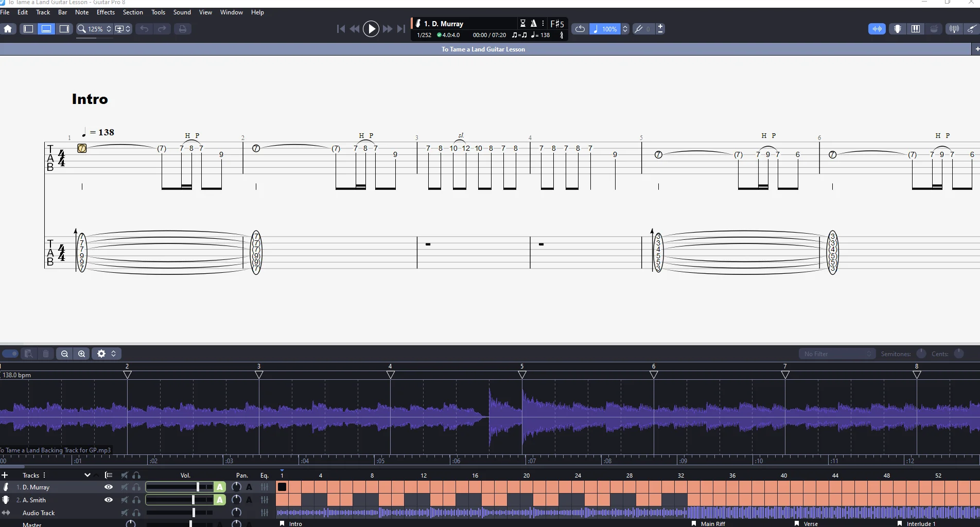
Task: Open the Effects menu
Action: click(106, 12)
